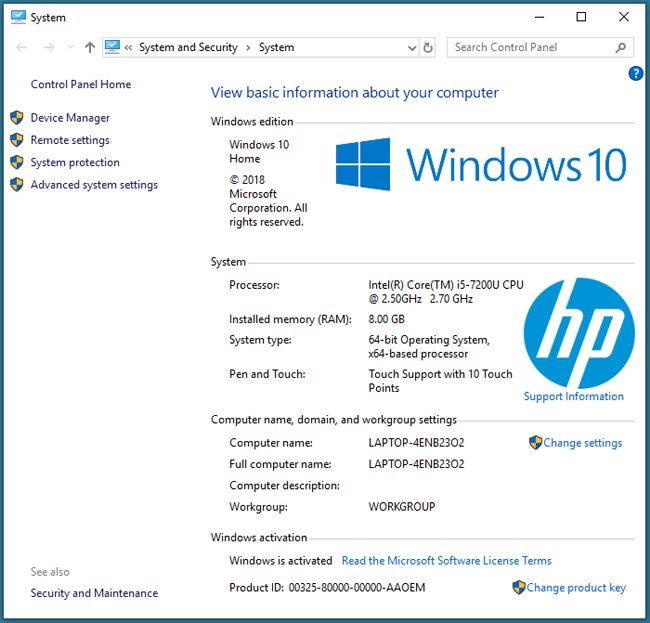The image size is (650, 623).
Task: Open Security and Maintenance
Action: [94, 593]
